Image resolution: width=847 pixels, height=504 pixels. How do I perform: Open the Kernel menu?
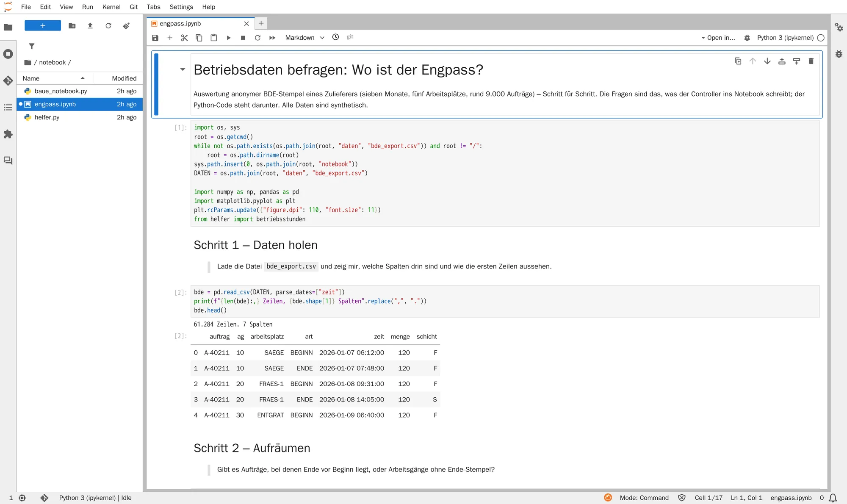(111, 7)
